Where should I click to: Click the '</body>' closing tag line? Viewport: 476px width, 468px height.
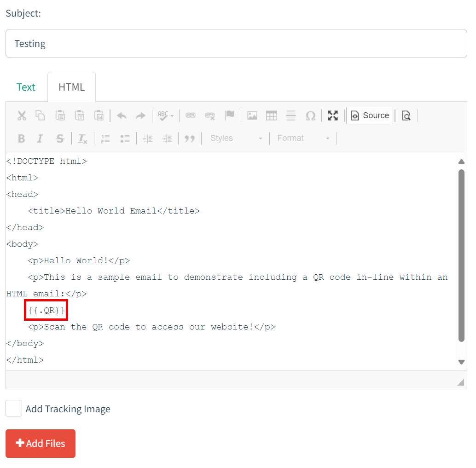coord(25,344)
